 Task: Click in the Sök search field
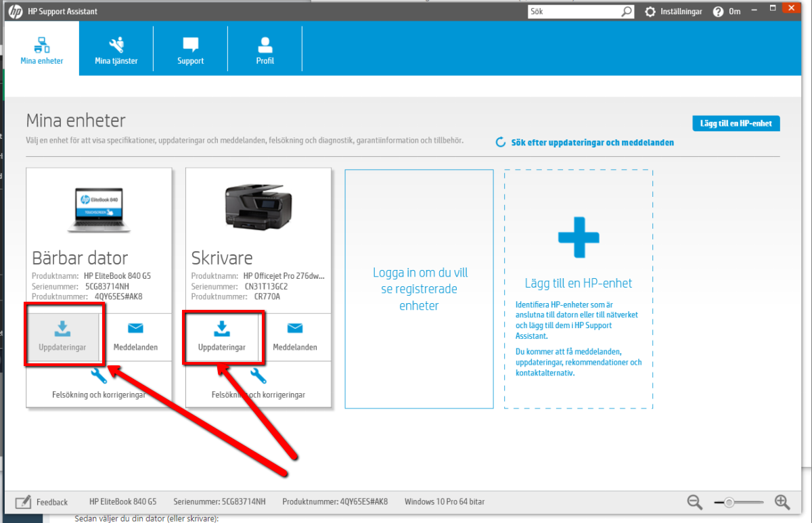click(573, 12)
